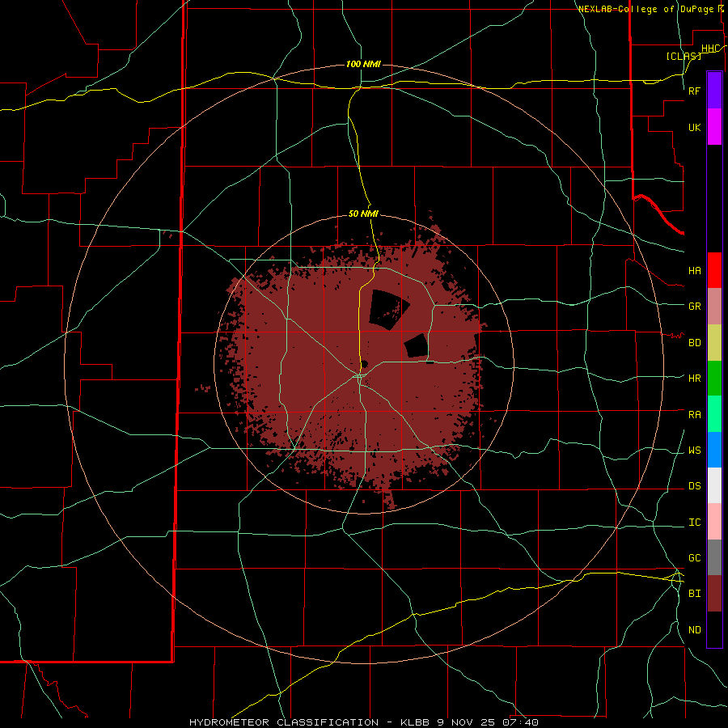Click the HR green legend swatch
728x728 pixels.
(x=714, y=379)
